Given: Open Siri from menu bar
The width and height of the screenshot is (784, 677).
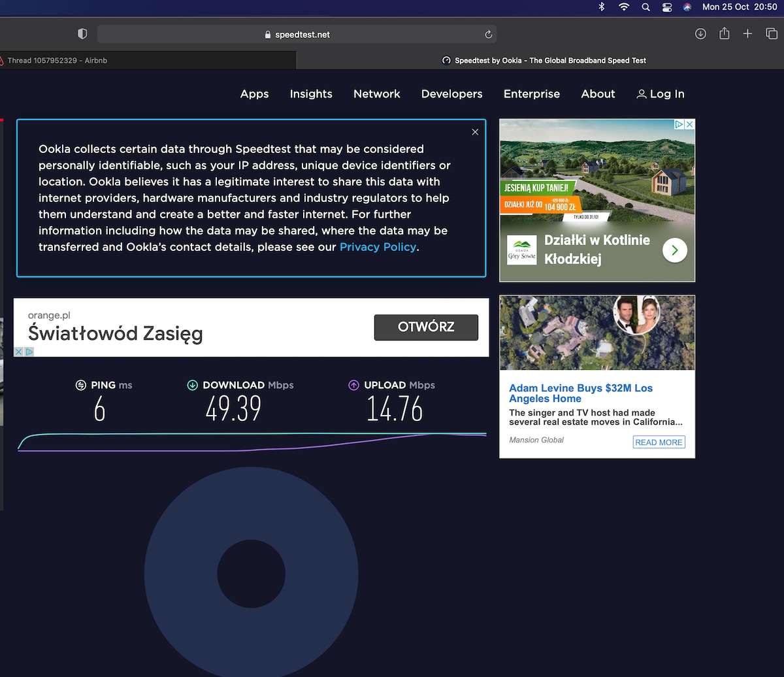Looking at the screenshot, I should pos(687,7).
